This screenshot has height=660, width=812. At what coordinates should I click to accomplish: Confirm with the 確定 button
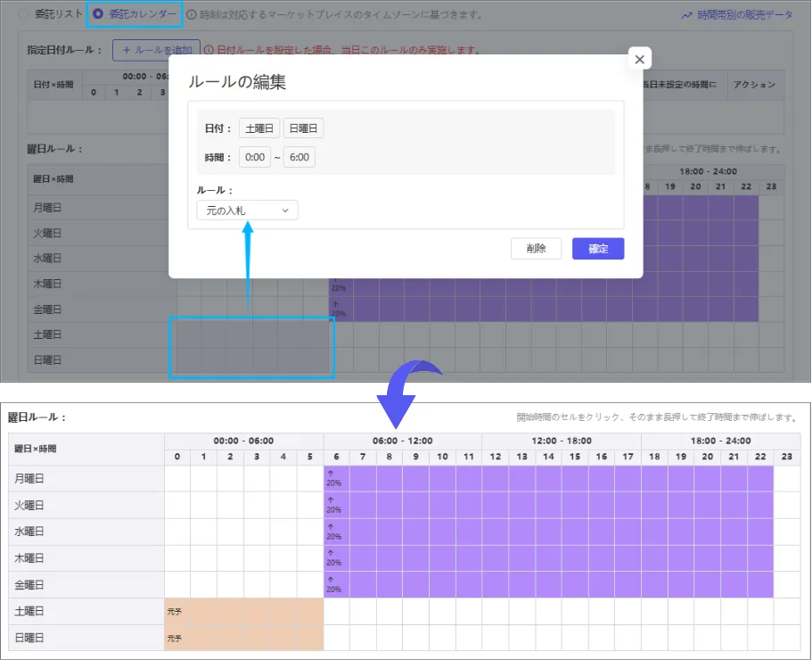click(598, 249)
